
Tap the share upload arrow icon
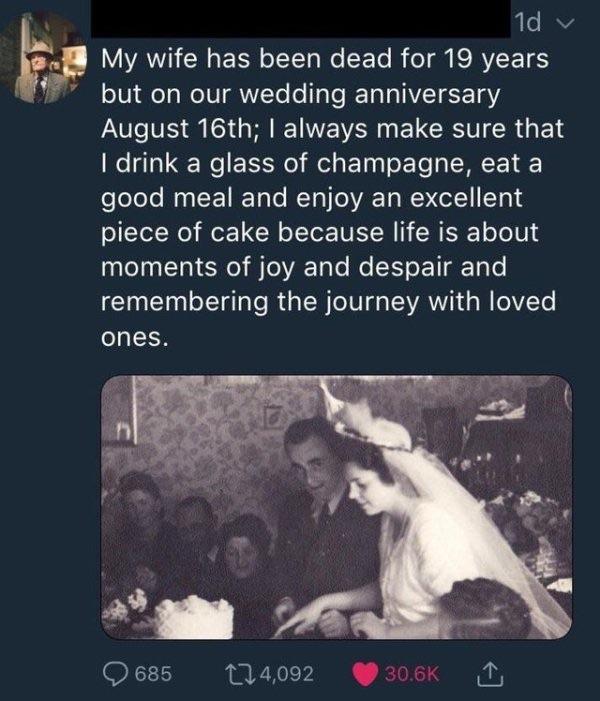pyautogui.click(x=493, y=673)
